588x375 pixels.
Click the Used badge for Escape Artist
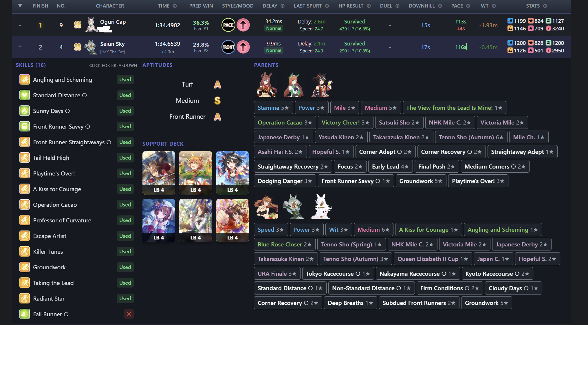coord(125,236)
